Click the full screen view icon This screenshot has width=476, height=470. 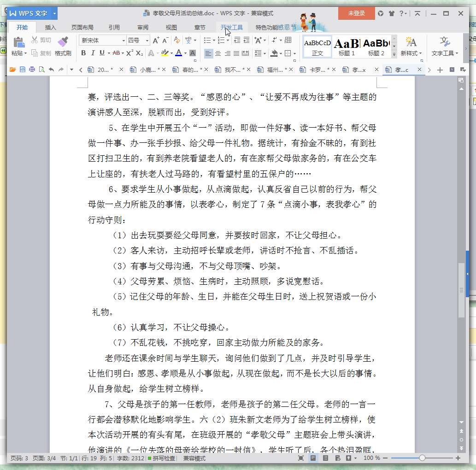click(x=301, y=458)
